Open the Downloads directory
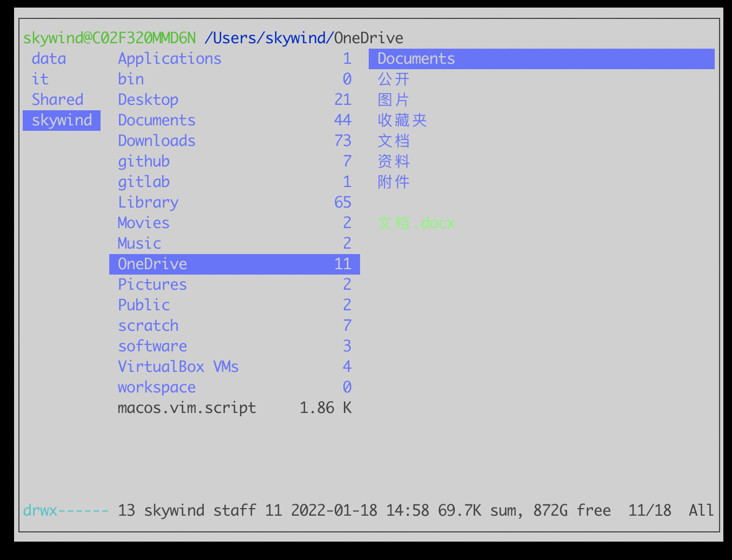732x560 pixels. tap(156, 141)
